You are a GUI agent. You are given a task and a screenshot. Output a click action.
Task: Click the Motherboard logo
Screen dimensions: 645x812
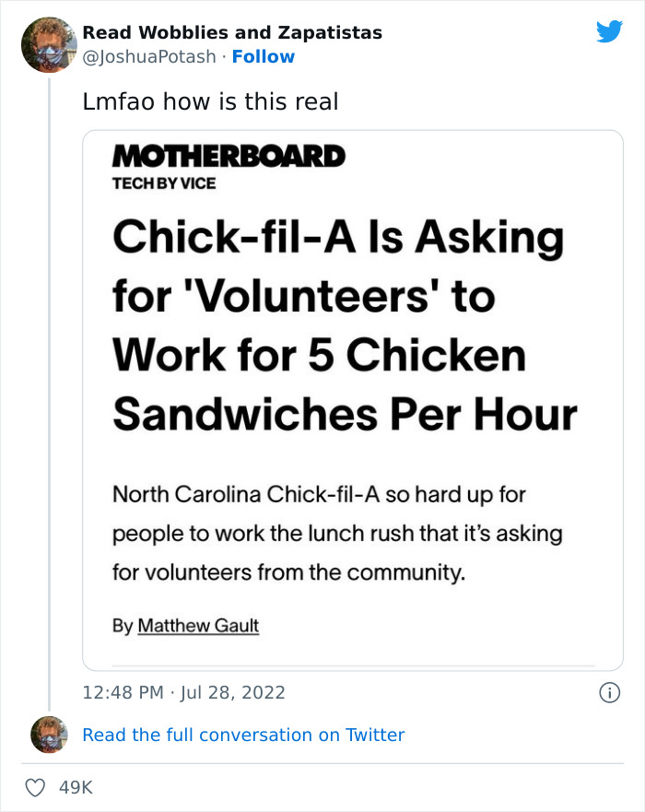click(227, 158)
